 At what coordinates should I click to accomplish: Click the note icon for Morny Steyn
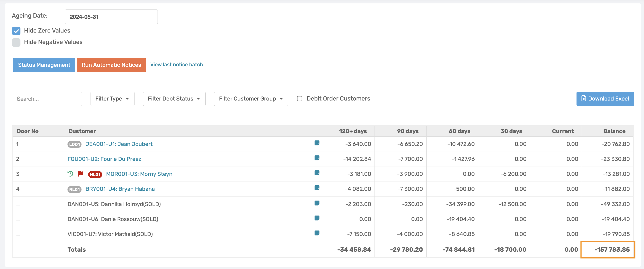coord(317,173)
